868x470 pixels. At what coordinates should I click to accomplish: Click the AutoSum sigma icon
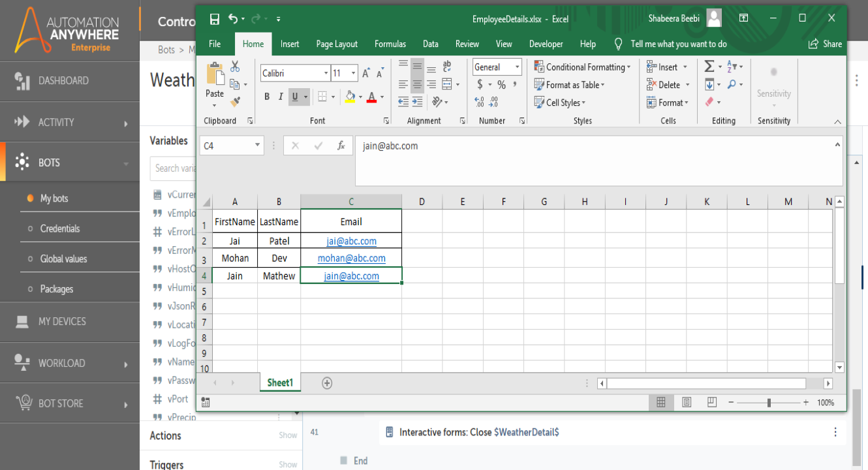[709, 67]
